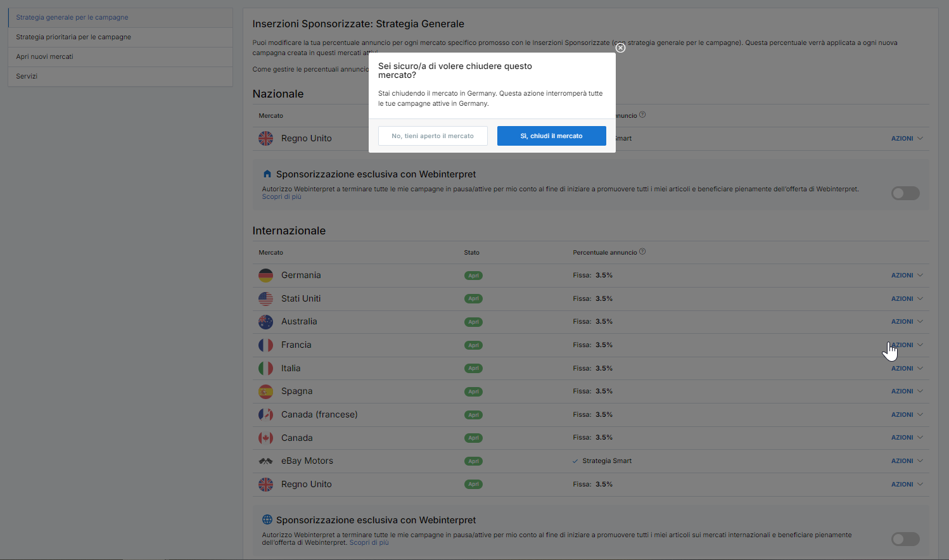
Task: Click the checkmark beside Strategia Smart for eBay Motors
Action: (575, 461)
